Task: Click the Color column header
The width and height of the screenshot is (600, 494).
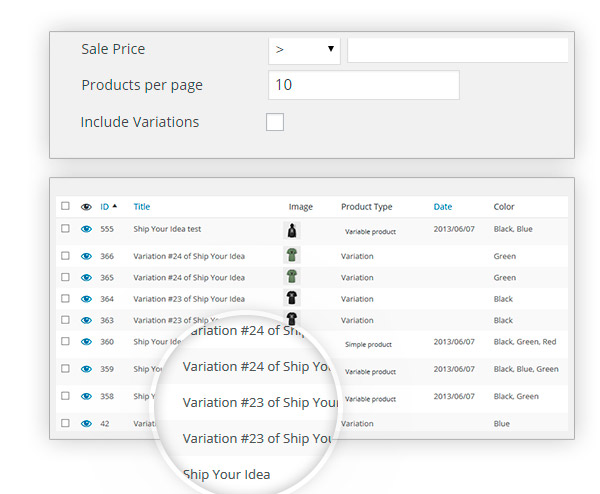Action: point(504,207)
